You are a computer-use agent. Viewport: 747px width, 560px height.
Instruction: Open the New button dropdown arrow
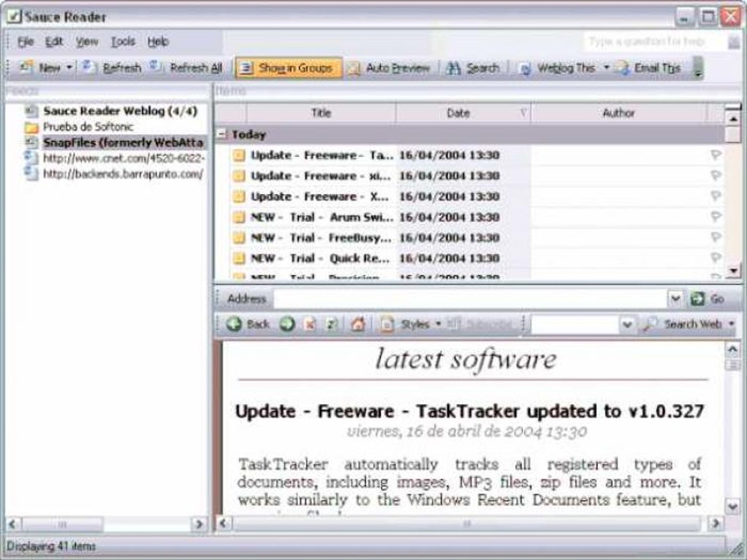click(69, 68)
